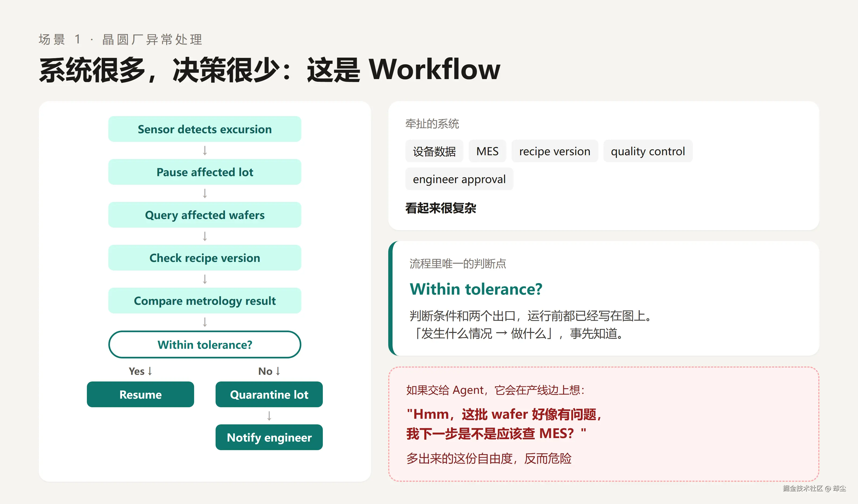Click the 'Yes ↓' branch label
This screenshot has width=858, height=504.
click(x=140, y=371)
